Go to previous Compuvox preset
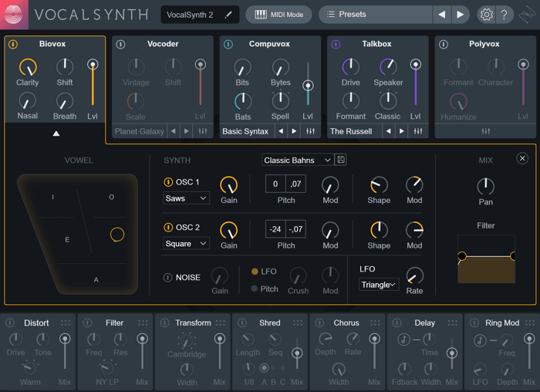This screenshot has width=540, height=392. click(281, 131)
